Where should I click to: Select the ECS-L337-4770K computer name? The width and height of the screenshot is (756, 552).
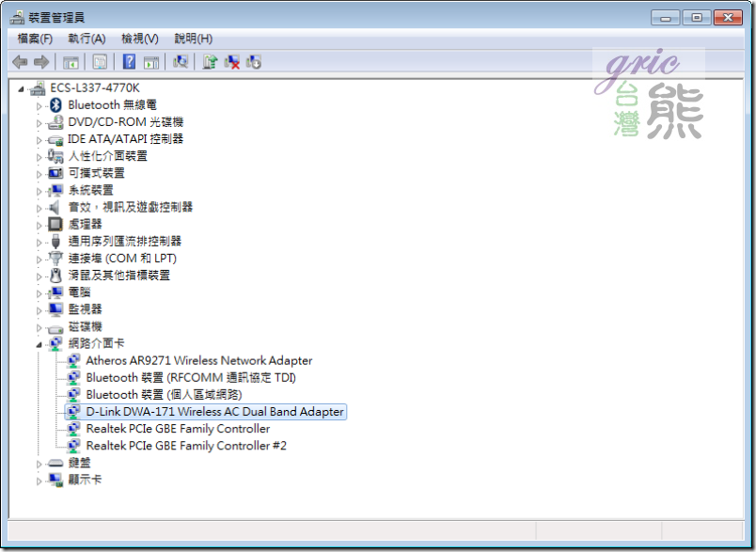[95, 88]
